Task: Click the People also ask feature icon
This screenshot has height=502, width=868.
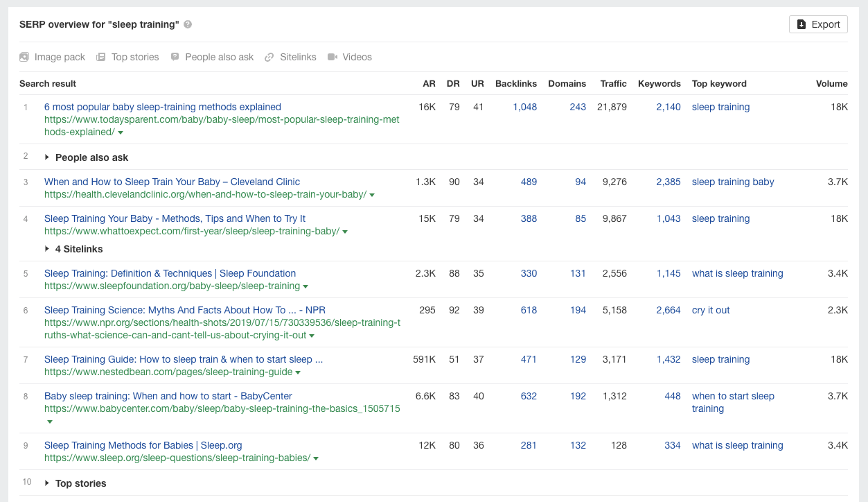Action: tap(175, 57)
